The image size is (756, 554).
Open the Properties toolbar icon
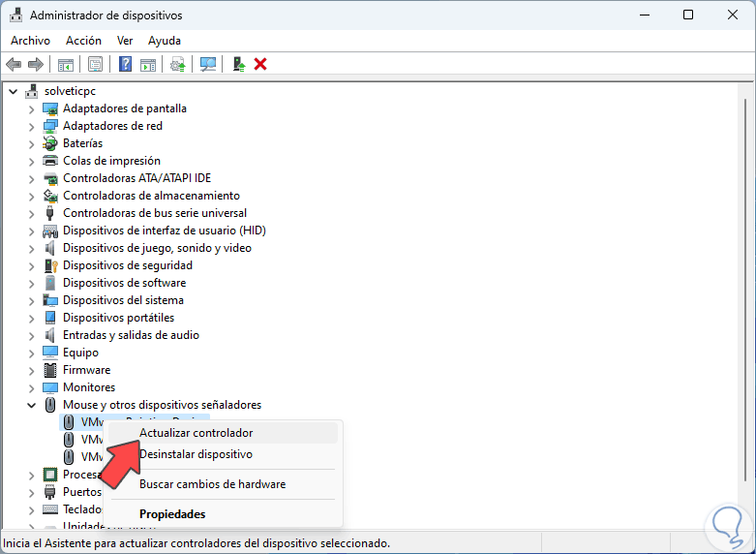click(x=95, y=64)
